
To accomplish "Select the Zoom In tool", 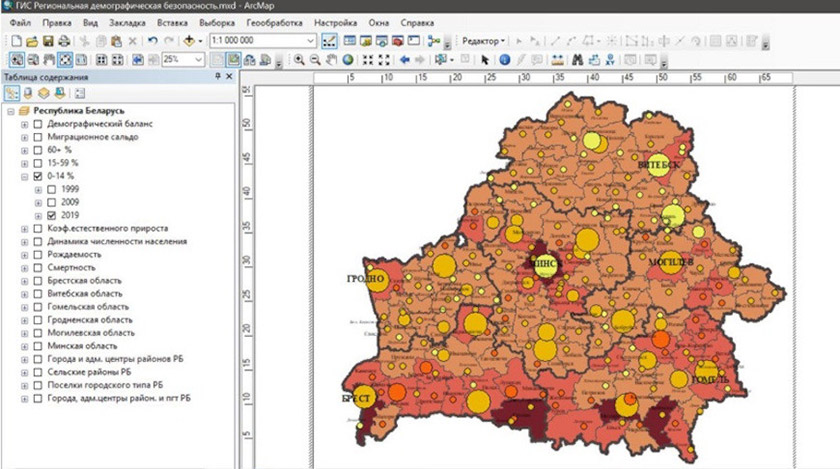I will (x=298, y=60).
